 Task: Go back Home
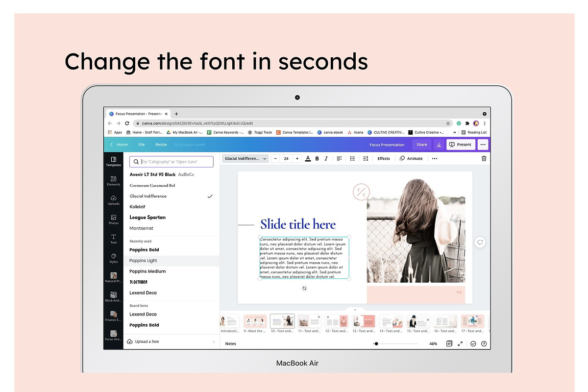coord(119,145)
